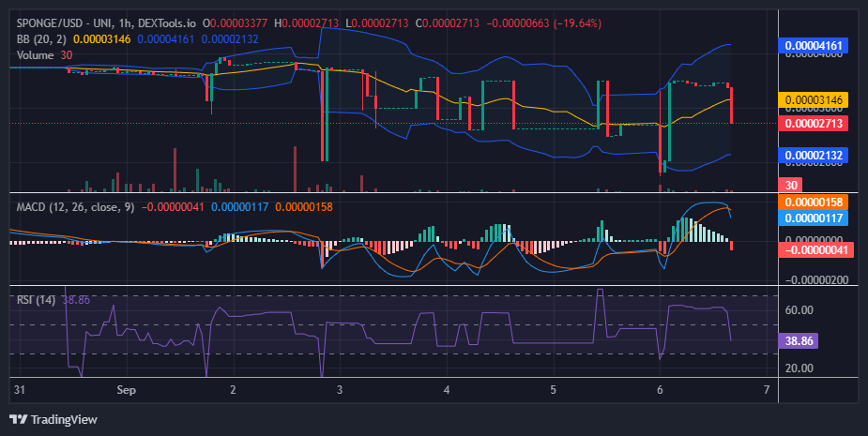The image size is (868, 436).
Task: Click the SPONGE/USD symbol title
Action: (x=106, y=23)
